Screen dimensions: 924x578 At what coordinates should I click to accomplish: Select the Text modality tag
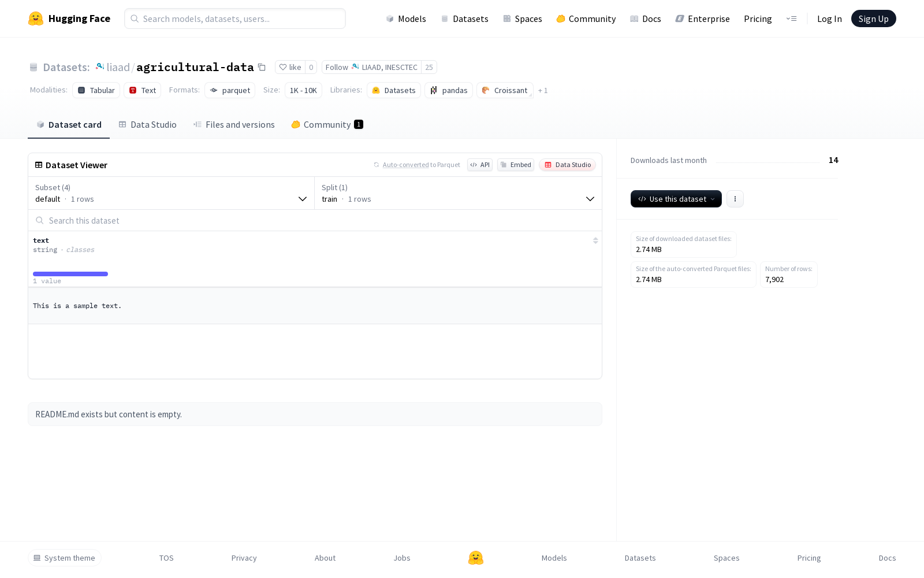tap(142, 90)
